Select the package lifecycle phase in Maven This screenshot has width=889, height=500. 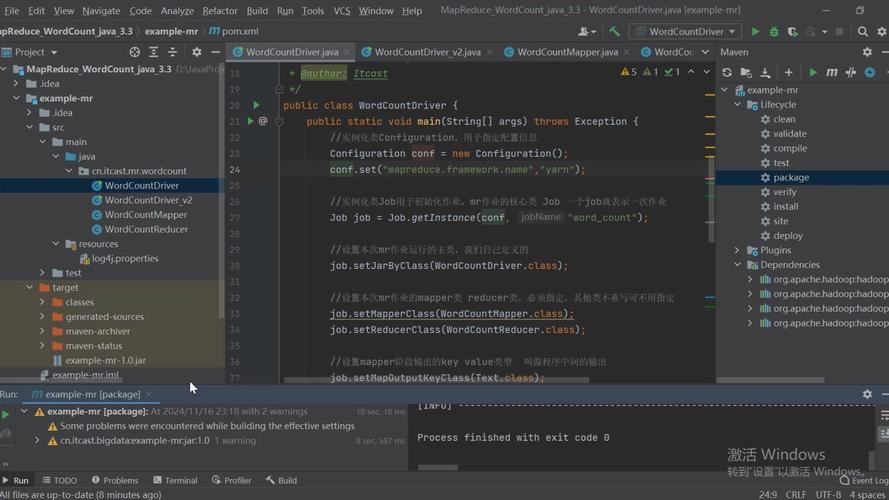(x=790, y=177)
